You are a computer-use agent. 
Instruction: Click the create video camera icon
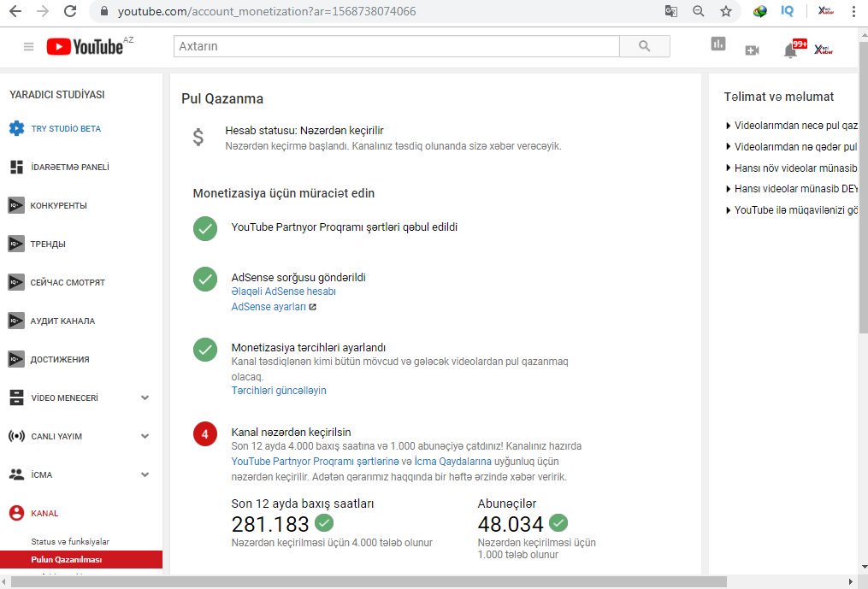point(752,50)
